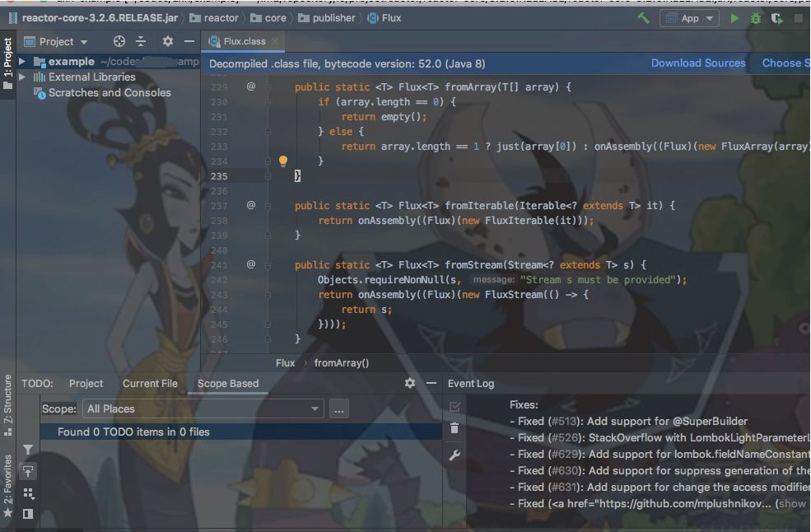This screenshot has width=811, height=532.
Task: Click the @ gutter icon beside fromIterable
Action: coord(251,205)
